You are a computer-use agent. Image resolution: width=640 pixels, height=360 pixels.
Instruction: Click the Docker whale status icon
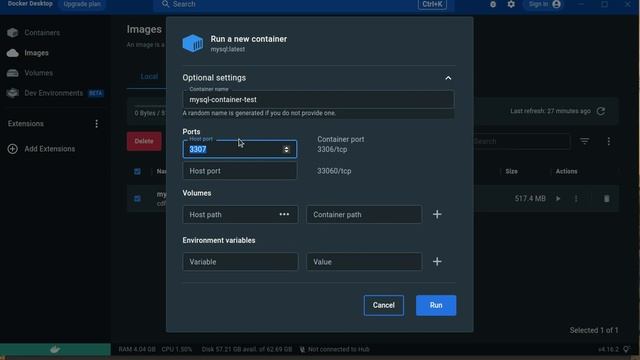pos(55,349)
